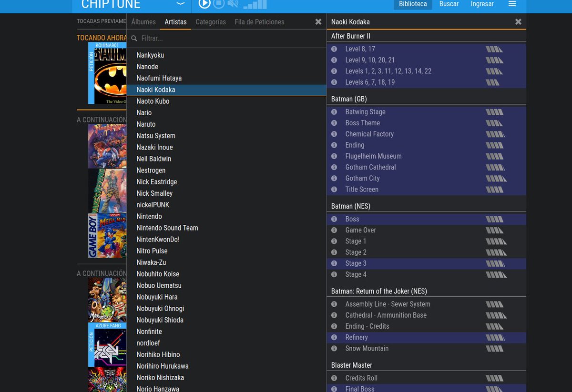Show info for Stage 3

click(334, 263)
